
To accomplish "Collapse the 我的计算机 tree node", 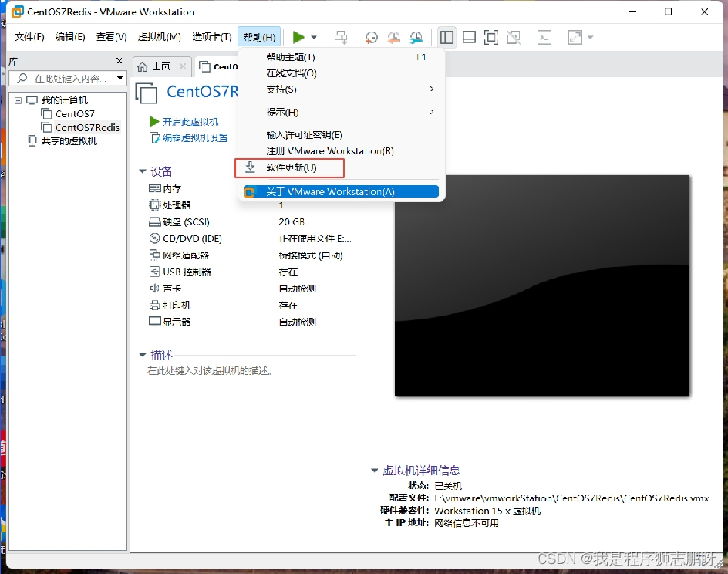I will pyautogui.click(x=18, y=100).
